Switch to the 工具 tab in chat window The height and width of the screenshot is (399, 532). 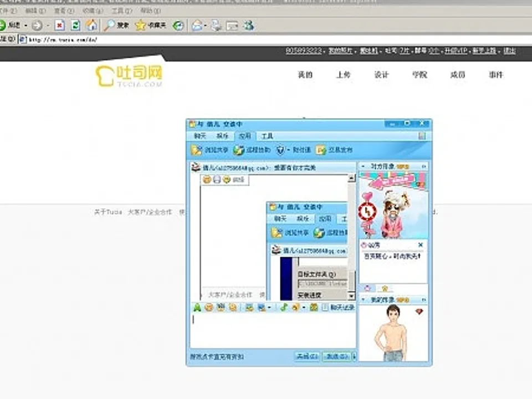pyautogui.click(x=267, y=136)
